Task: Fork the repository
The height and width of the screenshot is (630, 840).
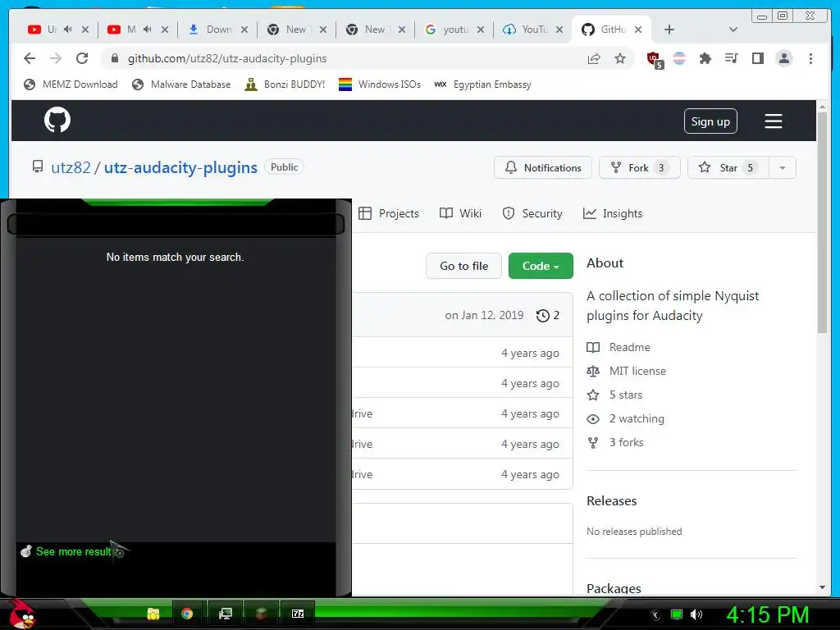Action: pyautogui.click(x=640, y=167)
